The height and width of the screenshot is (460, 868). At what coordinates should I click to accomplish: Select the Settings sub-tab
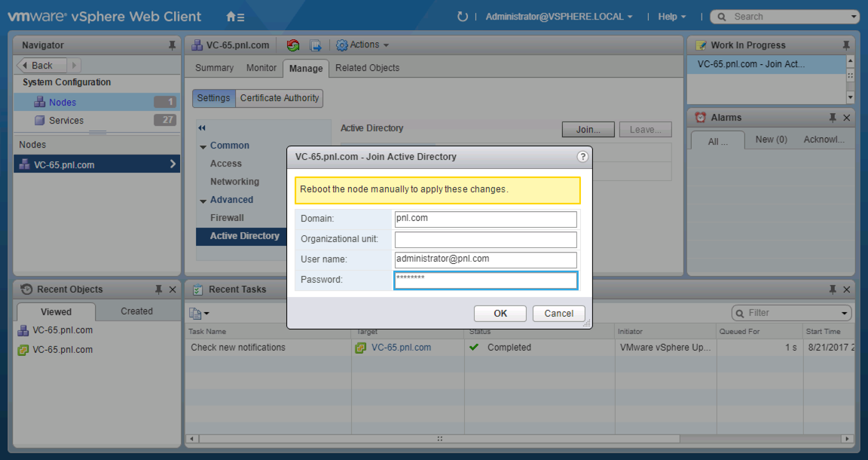214,98
